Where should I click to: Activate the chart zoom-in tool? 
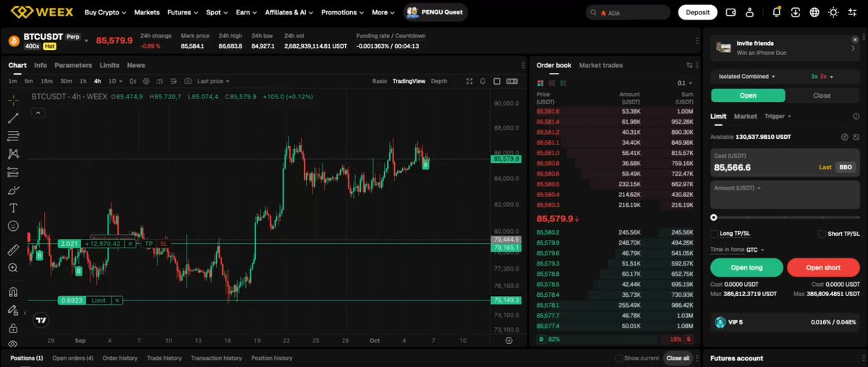pos(13,268)
